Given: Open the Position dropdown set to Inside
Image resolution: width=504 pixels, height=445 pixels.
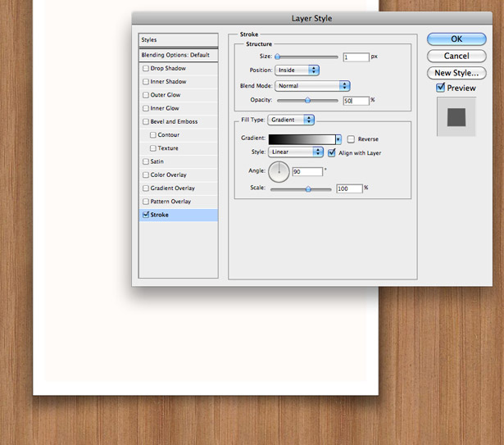Looking at the screenshot, I should click(297, 70).
